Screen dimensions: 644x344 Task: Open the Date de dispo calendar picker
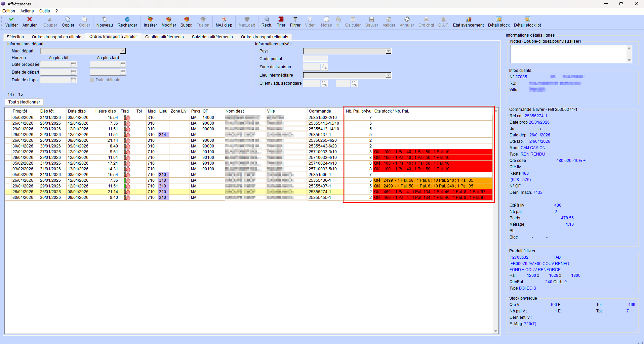click(74, 80)
